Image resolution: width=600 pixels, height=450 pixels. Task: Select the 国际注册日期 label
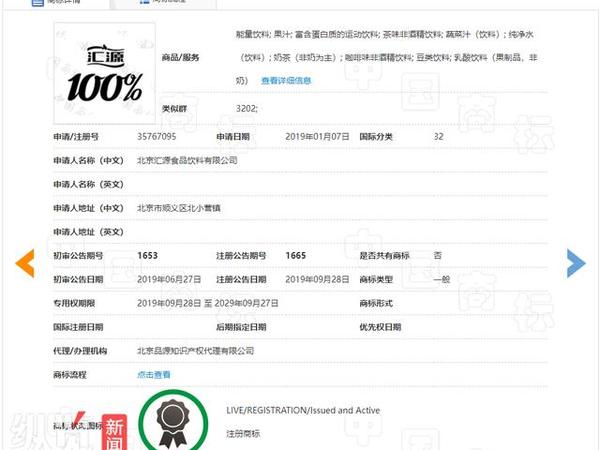(x=78, y=327)
